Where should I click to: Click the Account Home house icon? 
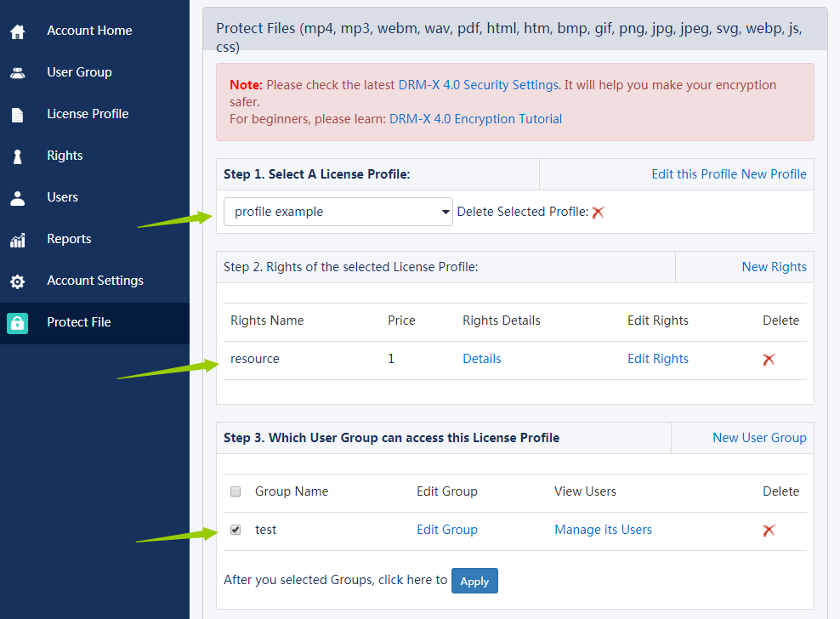pos(18,30)
